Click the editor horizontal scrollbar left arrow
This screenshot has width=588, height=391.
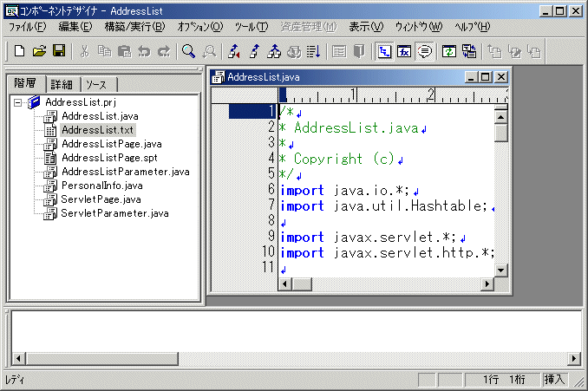pyautogui.click(x=285, y=283)
